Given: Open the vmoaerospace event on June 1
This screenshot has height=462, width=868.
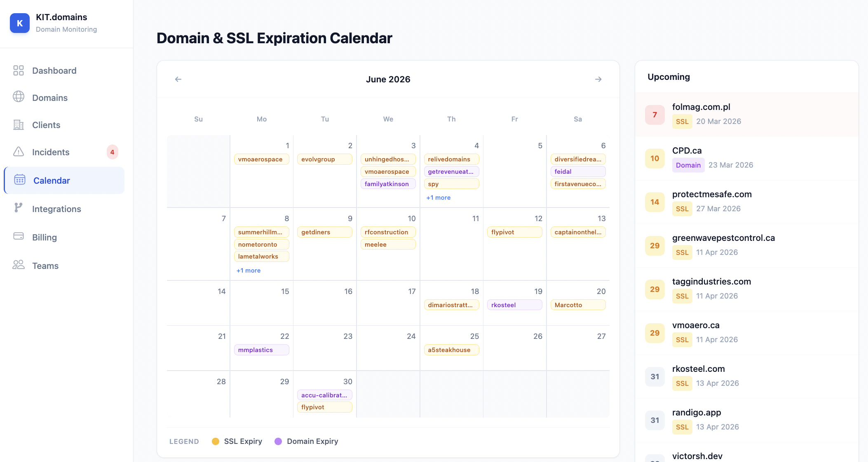Looking at the screenshot, I should pyautogui.click(x=261, y=159).
